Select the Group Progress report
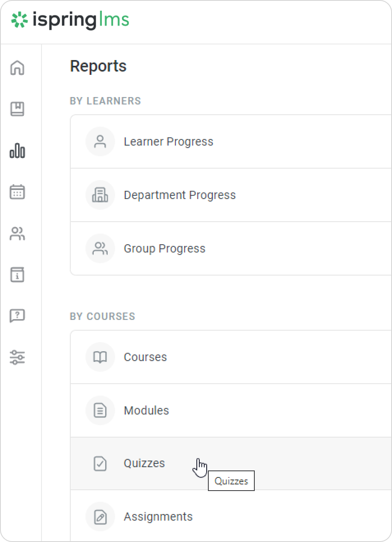 point(164,248)
